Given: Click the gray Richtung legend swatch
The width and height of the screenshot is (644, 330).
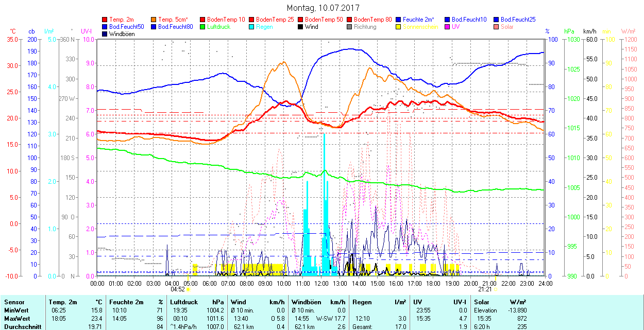Looking at the screenshot, I should pos(349,27).
